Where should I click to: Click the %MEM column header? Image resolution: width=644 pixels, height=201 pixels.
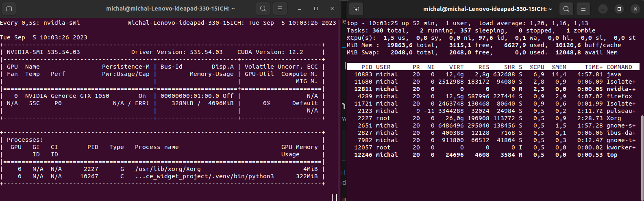(x=559, y=67)
